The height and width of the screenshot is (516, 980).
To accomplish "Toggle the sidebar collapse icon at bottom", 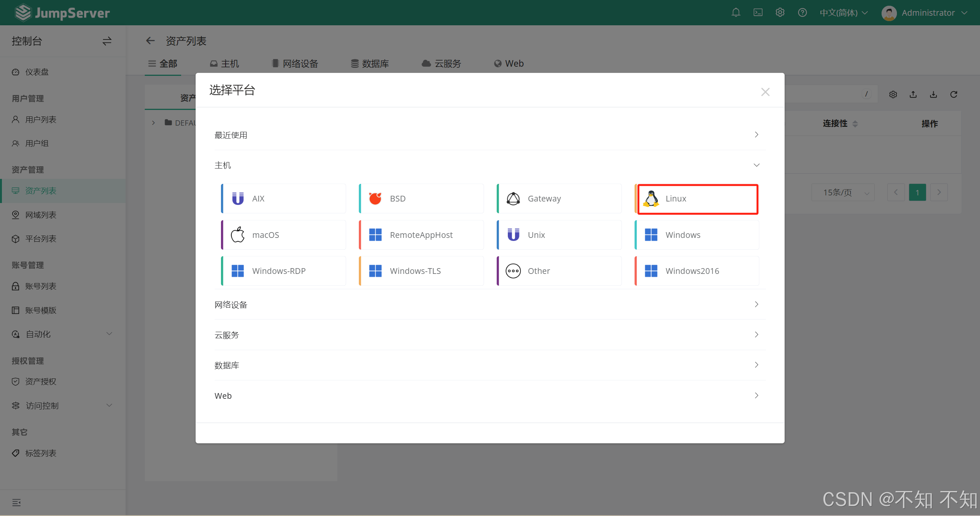I will [x=16, y=503].
